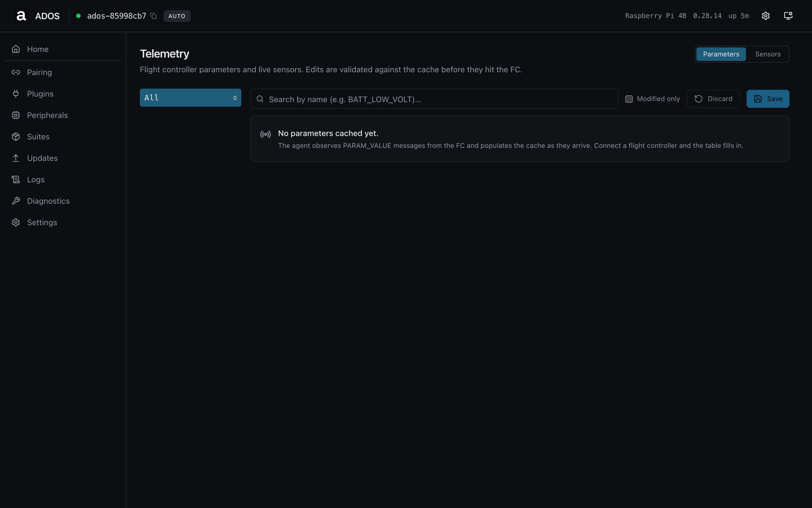
Task: Copy the device ID ados-85998cb7
Action: pos(153,16)
